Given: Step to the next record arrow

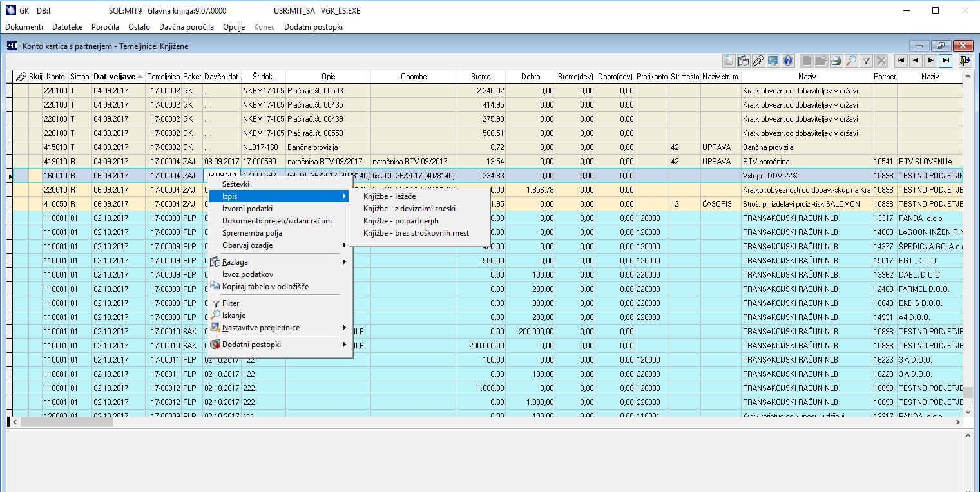Looking at the screenshot, I should pyautogui.click(x=930, y=61).
